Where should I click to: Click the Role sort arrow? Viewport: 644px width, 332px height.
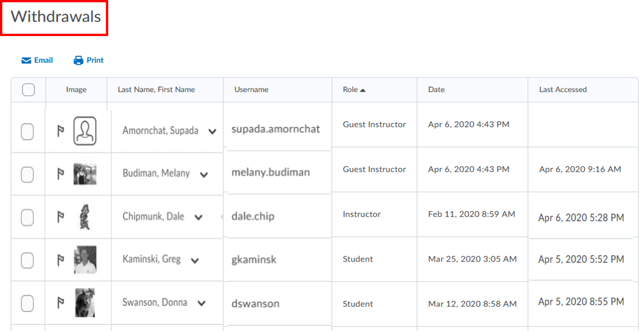pos(363,90)
